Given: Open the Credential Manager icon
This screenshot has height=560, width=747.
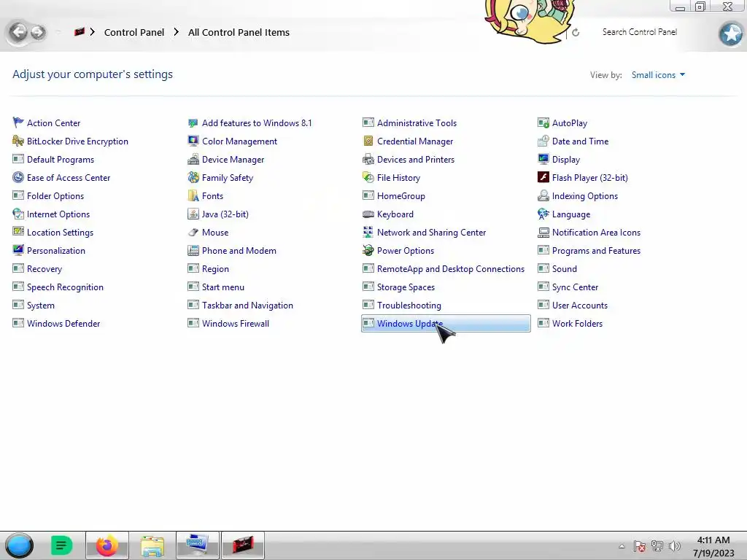Looking at the screenshot, I should [368, 141].
